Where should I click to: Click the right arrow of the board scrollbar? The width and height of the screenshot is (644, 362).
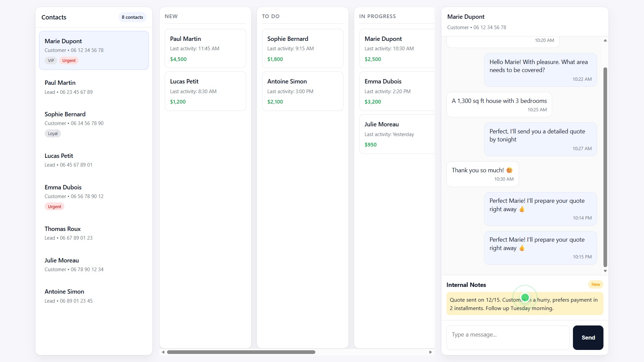[430, 352]
